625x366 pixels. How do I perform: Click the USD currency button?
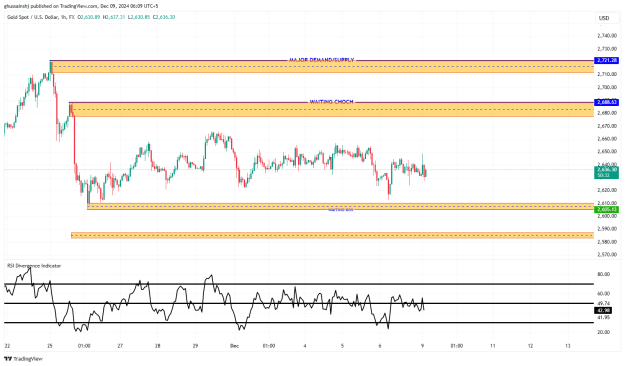[604, 18]
